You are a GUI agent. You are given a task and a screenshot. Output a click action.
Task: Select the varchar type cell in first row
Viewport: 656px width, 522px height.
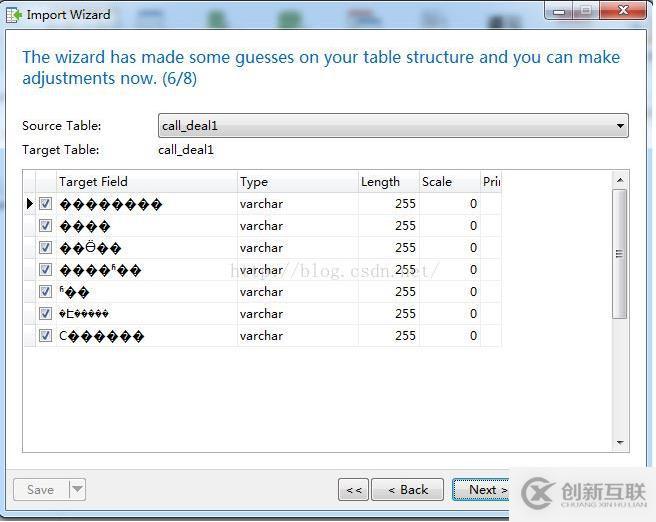[297, 204]
